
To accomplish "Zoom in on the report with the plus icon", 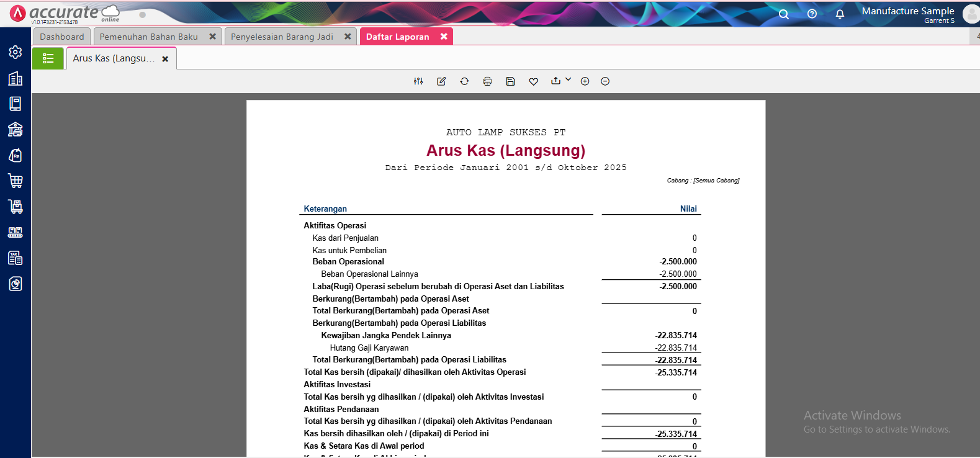I will click(585, 81).
